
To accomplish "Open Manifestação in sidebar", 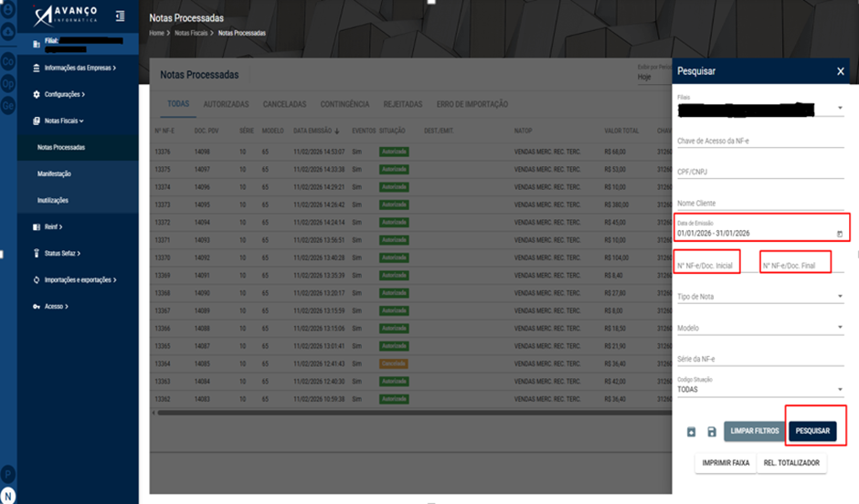I will point(78,173).
